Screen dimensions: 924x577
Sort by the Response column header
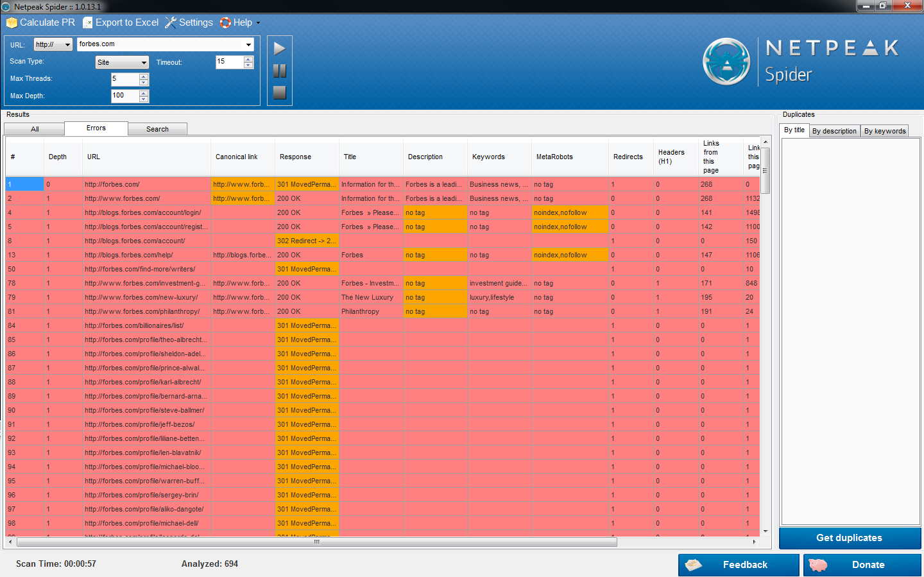click(307, 157)
